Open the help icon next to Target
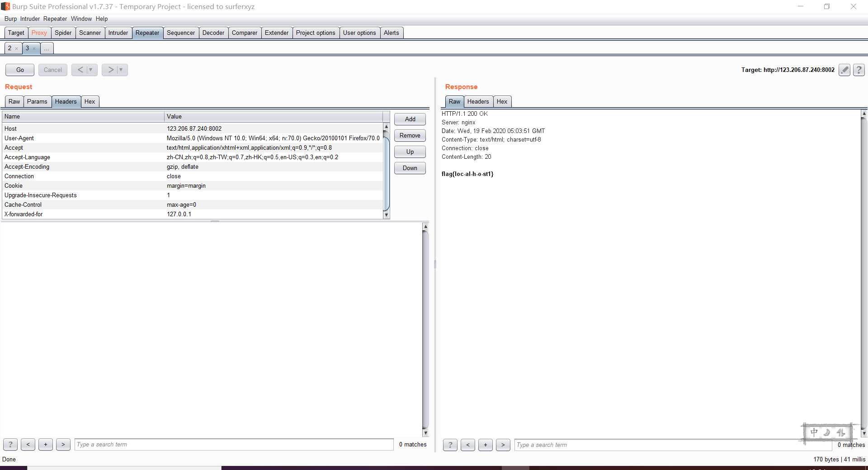 [x=859, y=70]
